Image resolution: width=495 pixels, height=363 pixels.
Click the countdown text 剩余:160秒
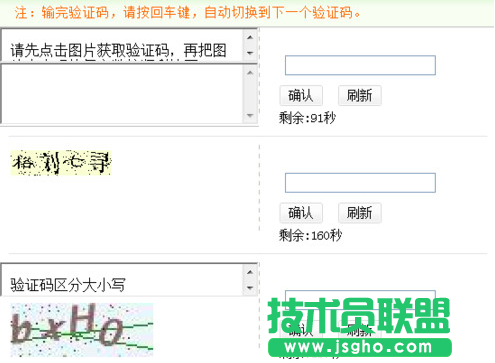click(310, 235)
